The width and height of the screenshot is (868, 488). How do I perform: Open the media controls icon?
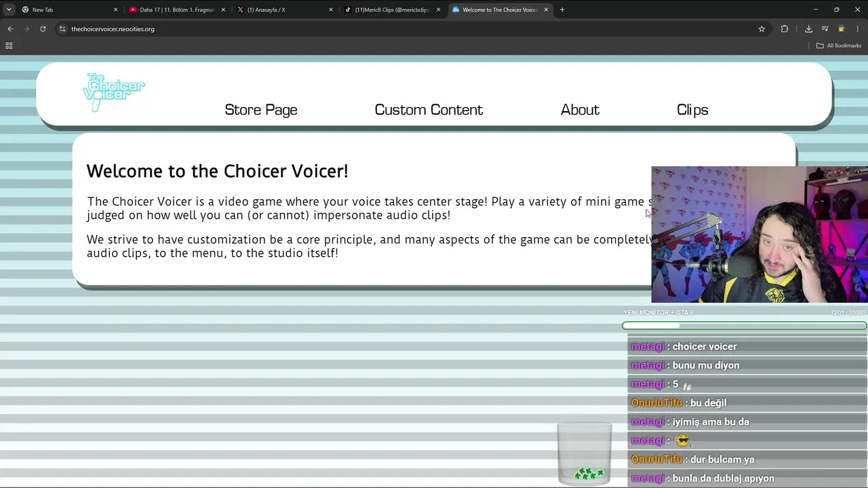825,28
